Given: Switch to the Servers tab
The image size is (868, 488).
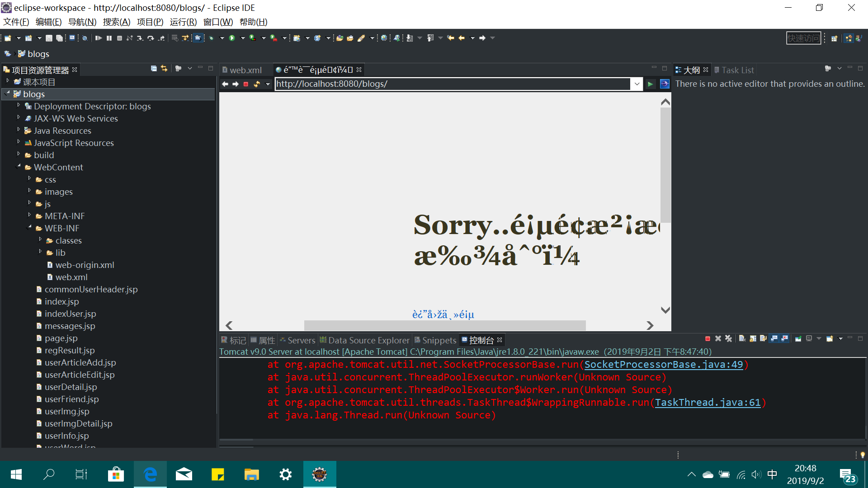Looking at the screenshot, I should (x=297, y=340).
